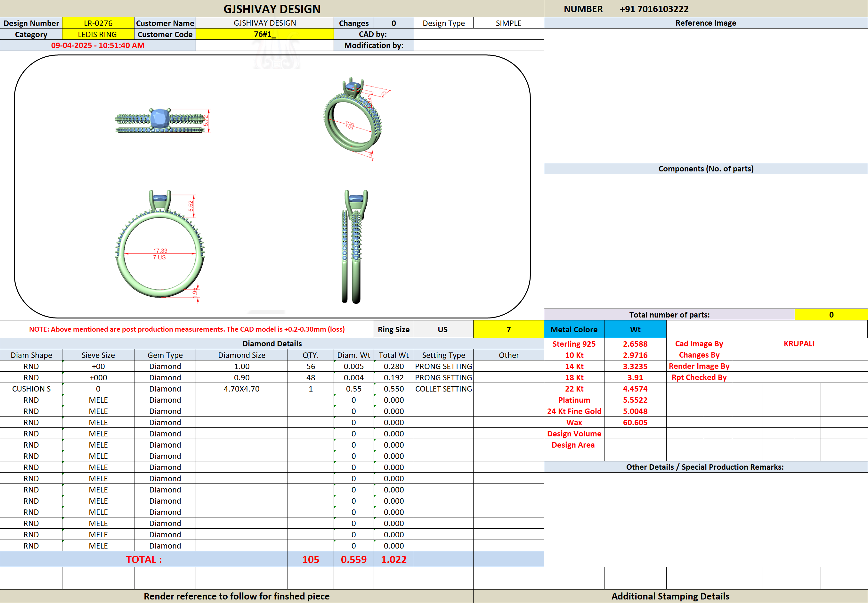This screenshot has height=603, width=868.
Task: Click the empty Modification by value cell
Action: click(x=479, y=45)
